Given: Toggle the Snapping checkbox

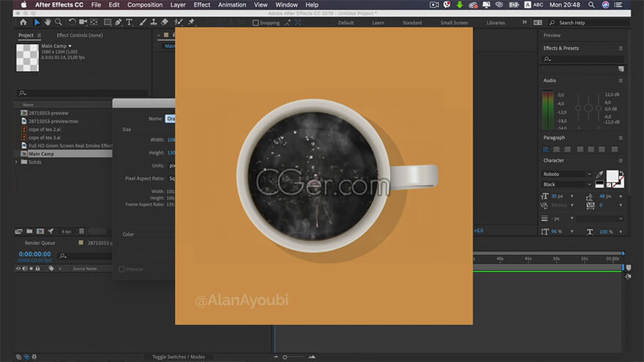Looking at the screenshot, I should 255,23.
